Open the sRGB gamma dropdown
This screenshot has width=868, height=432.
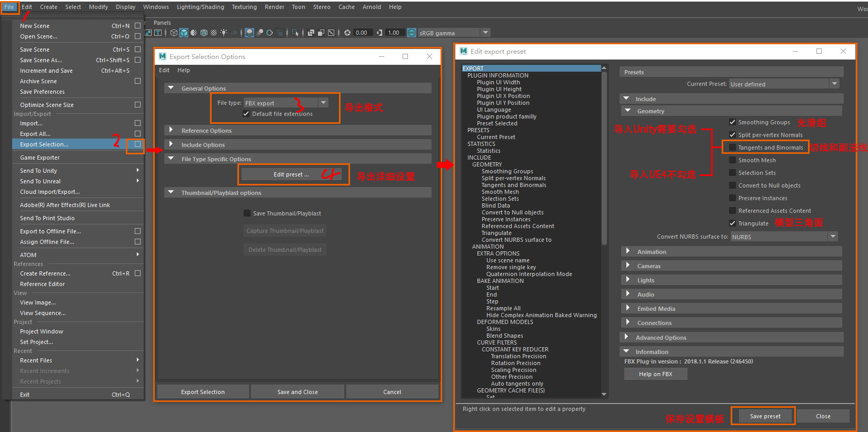(454, 33)
